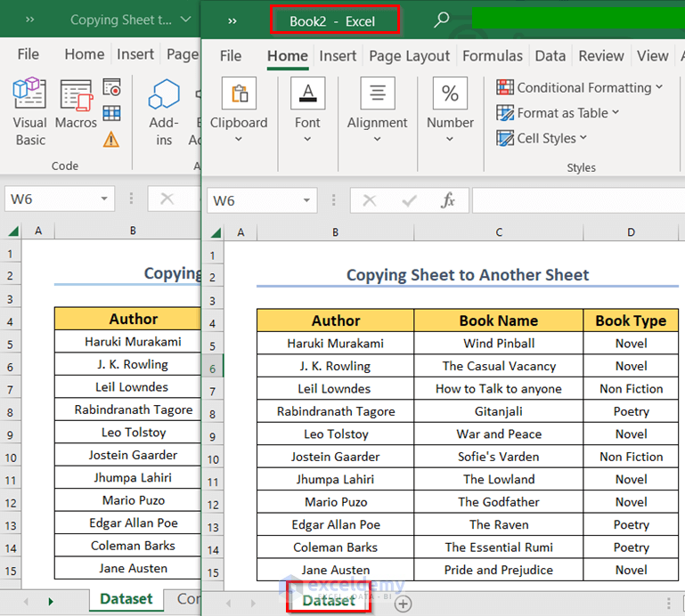Viewport: 685px width, 616px height.
Task: Switch to the Page Layout tab
Action: (x=409, y=55)
